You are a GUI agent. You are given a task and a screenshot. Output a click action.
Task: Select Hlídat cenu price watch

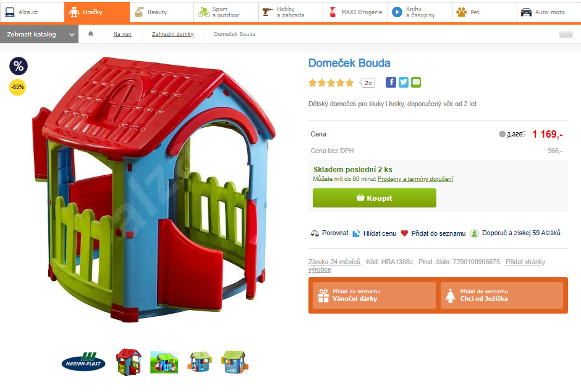point(375,233)
